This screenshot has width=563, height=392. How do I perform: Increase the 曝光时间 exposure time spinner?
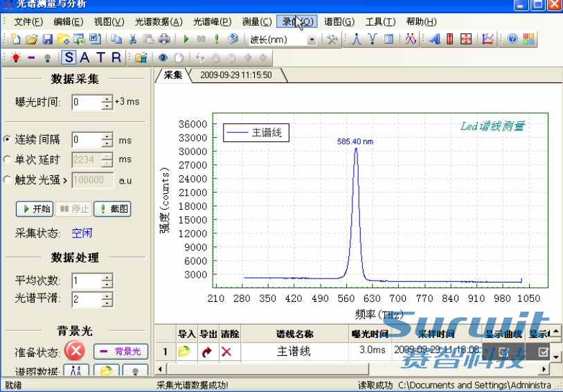pyautogui.click(x=107, y=99)
